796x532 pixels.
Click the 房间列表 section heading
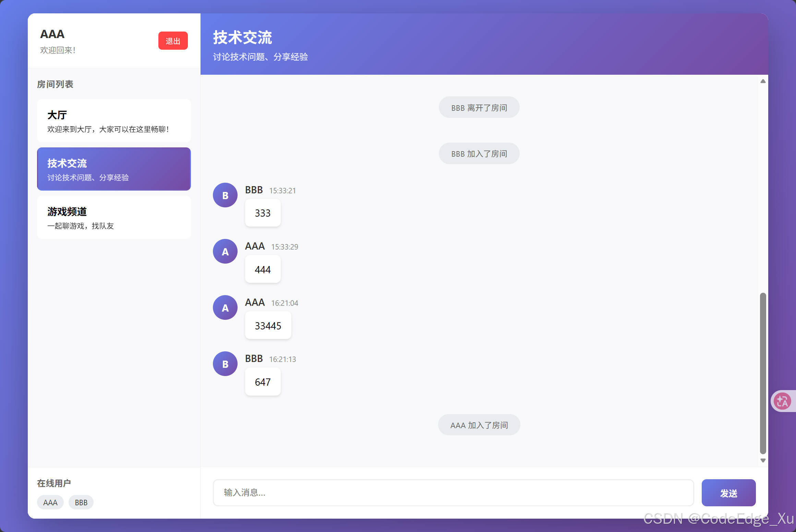pyautogui.click(x=55, y=84)
